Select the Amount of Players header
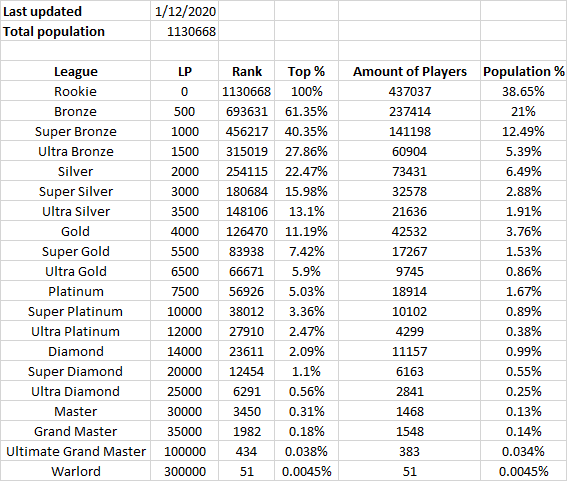 coord(409,71)
